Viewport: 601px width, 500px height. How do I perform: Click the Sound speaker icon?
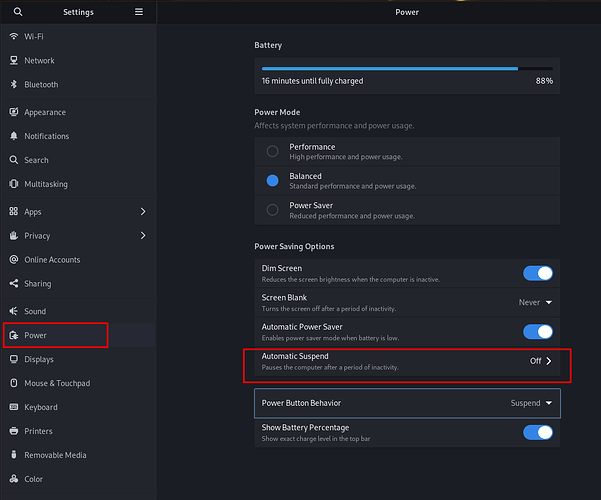tap(14, 311)
